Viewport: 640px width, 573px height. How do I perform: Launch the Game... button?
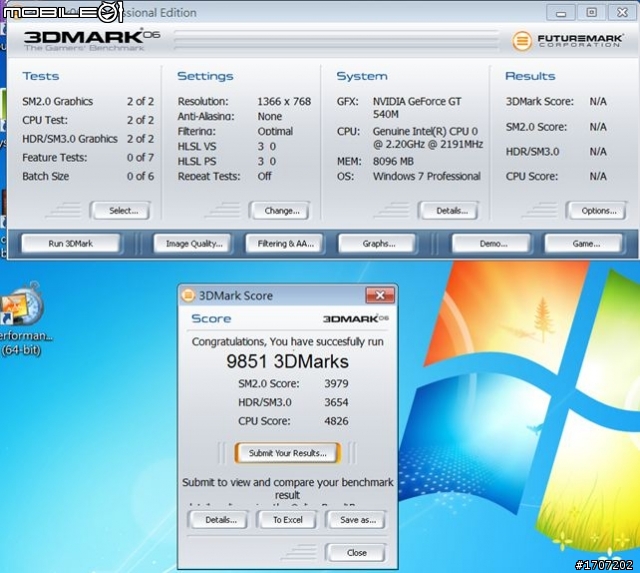pos(584,244)
